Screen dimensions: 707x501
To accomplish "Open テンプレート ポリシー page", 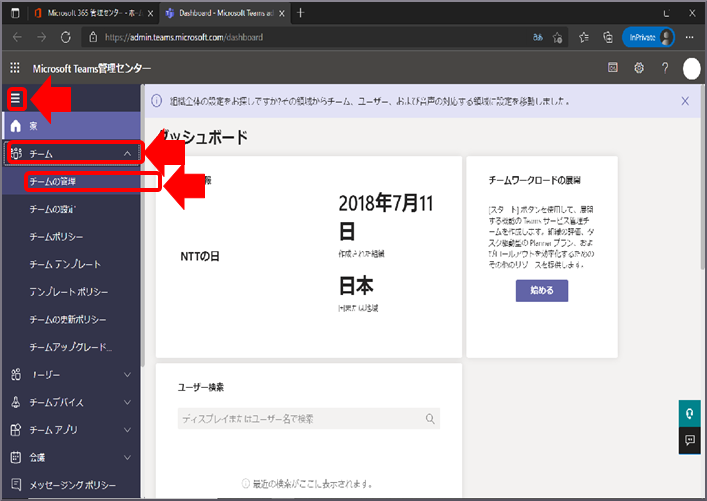I will pos(69,292).
